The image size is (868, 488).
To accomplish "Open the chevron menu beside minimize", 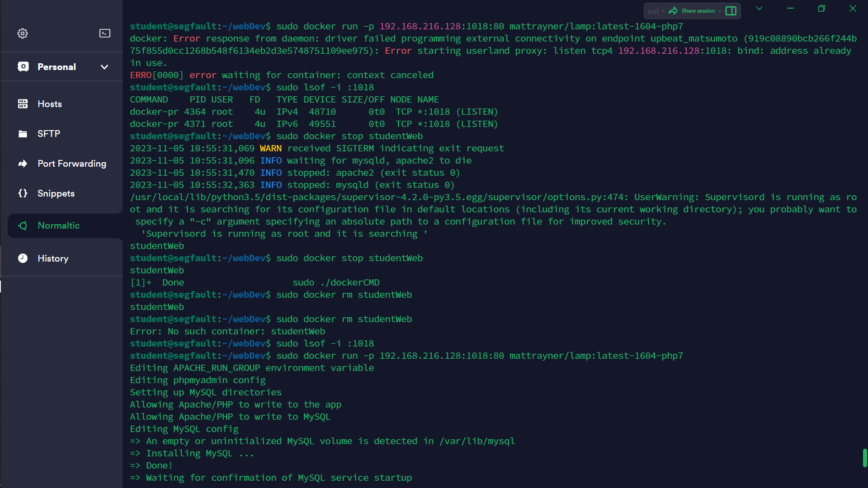I will point(759,9).
